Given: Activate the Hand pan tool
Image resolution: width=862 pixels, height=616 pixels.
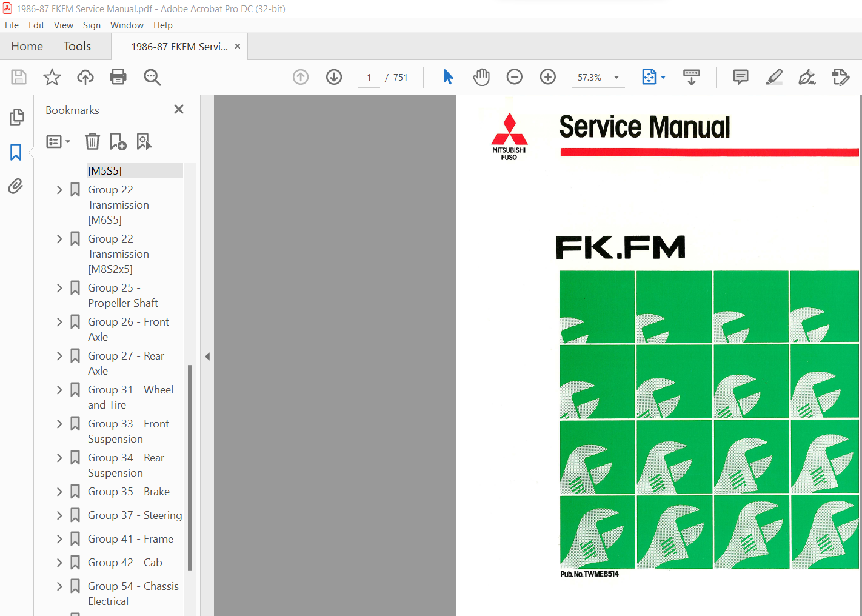Looking at the screenshot, I should coord(481,77).
